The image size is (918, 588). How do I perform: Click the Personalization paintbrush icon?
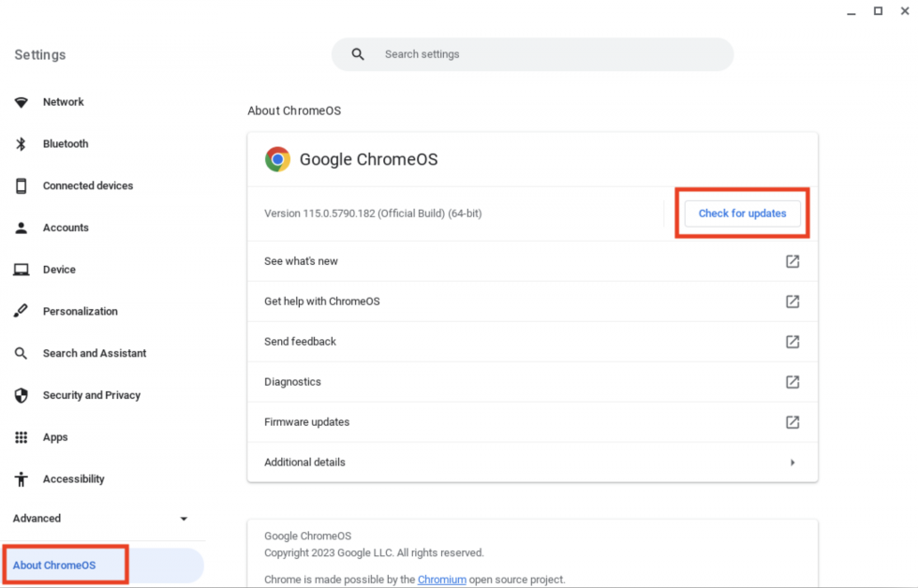[21, 311]
